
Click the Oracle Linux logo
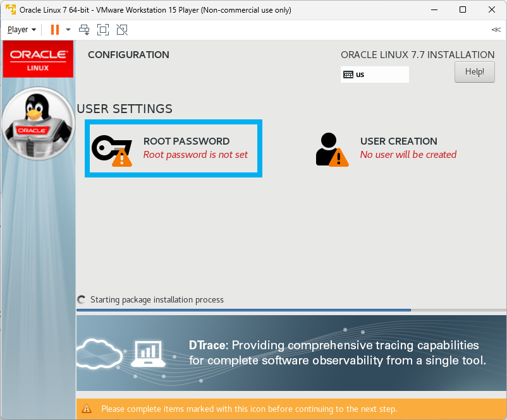tap(38, 59)
